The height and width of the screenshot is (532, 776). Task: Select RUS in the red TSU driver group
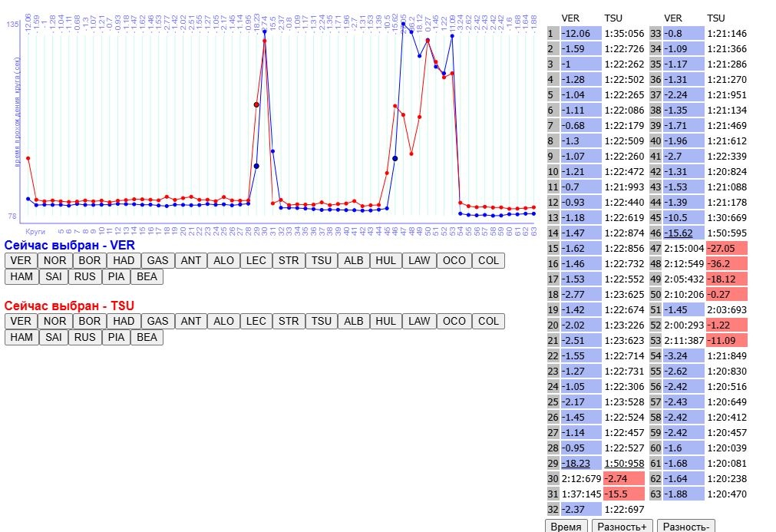[x=85, y=337]
